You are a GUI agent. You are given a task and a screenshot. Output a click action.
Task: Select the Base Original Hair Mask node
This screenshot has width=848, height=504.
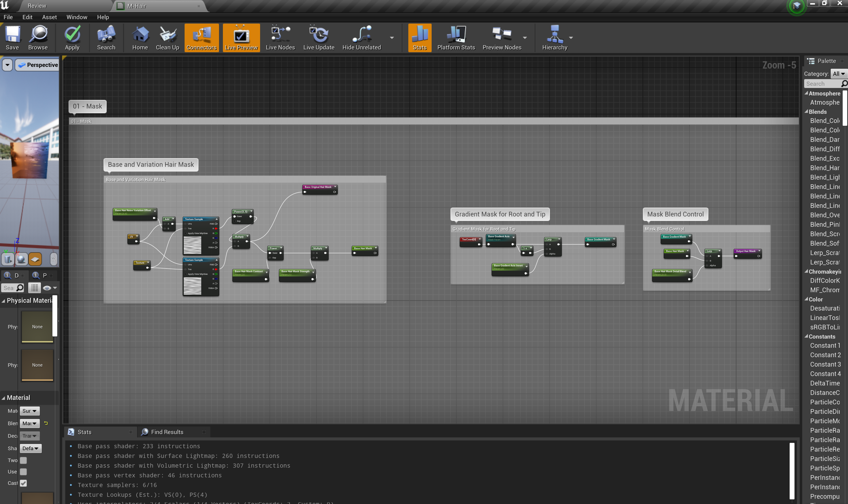click(x=320, y=189)
